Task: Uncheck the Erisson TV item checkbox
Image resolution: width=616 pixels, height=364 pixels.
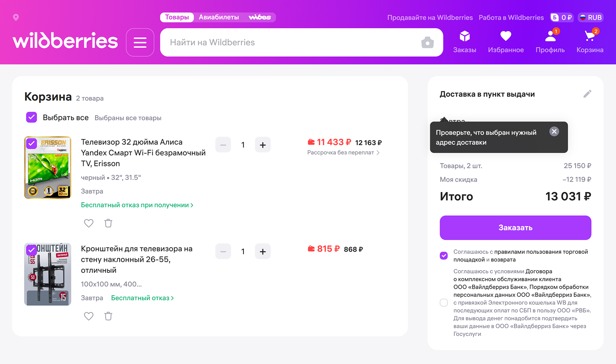Action: point(32,143)
